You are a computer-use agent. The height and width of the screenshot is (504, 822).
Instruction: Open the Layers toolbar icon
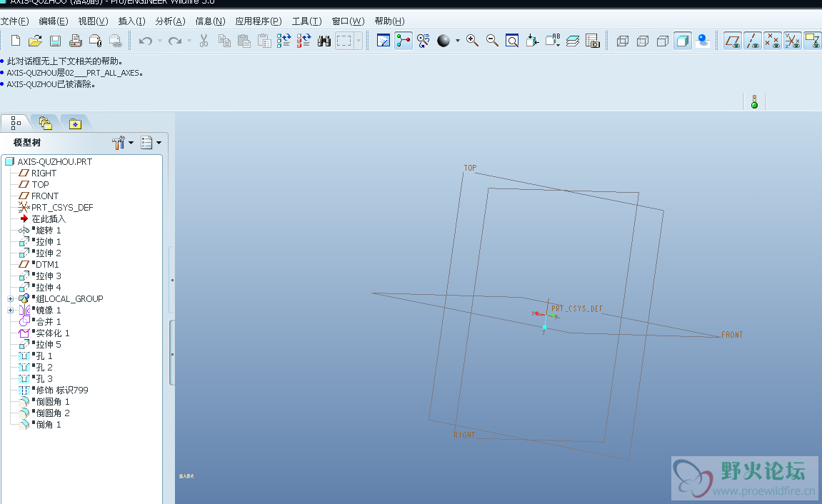click(x=573, y=41)
